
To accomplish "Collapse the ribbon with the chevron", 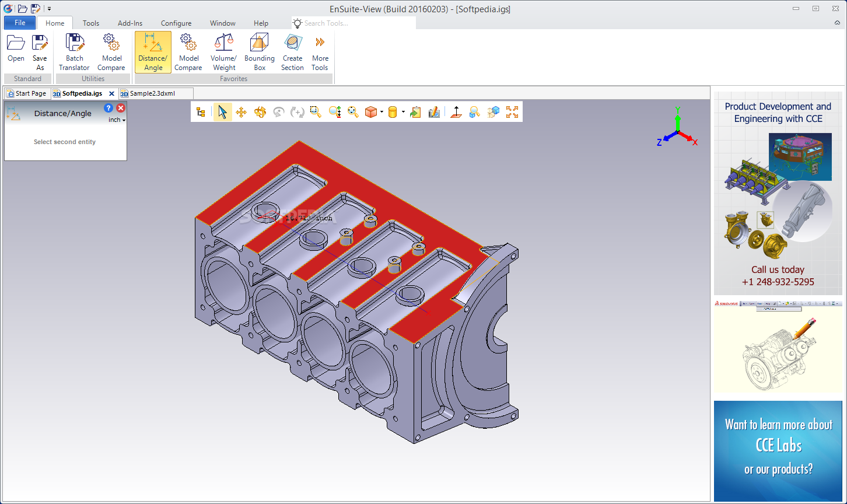I will point(837,23).
